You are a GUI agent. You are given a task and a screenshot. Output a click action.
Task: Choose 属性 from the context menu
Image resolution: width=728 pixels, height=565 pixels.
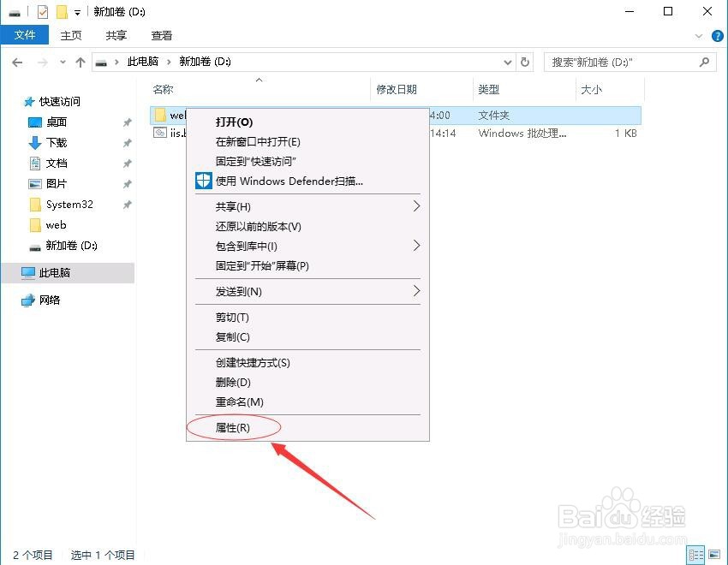[x=233, y=427]
